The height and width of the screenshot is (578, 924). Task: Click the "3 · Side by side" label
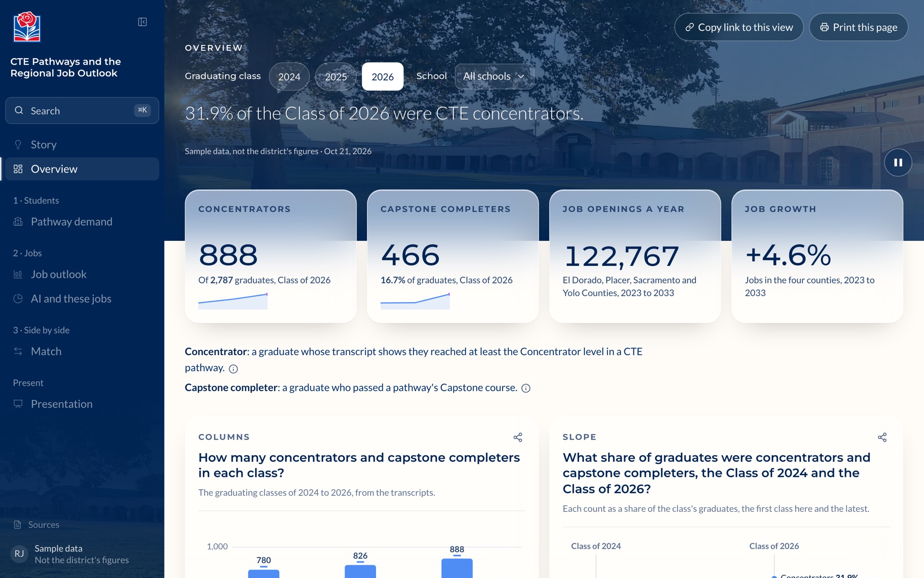(x=41, y=330)
